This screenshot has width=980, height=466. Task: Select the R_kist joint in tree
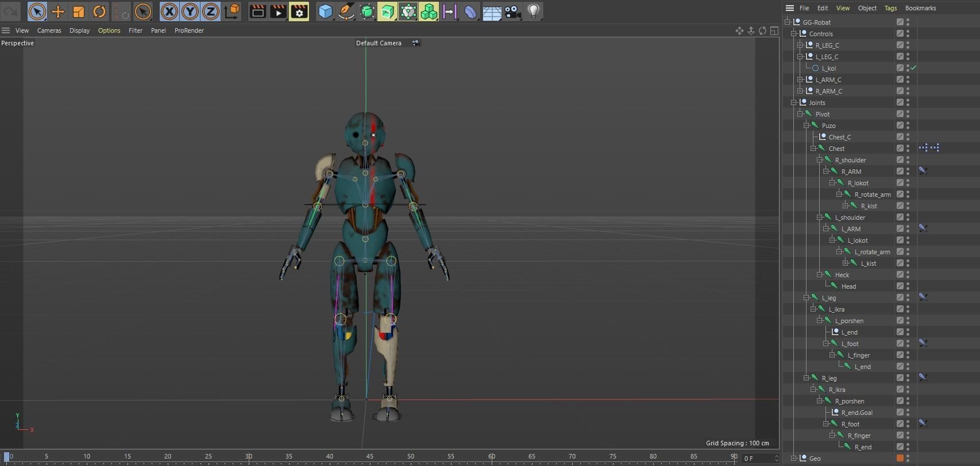point(869,206)
